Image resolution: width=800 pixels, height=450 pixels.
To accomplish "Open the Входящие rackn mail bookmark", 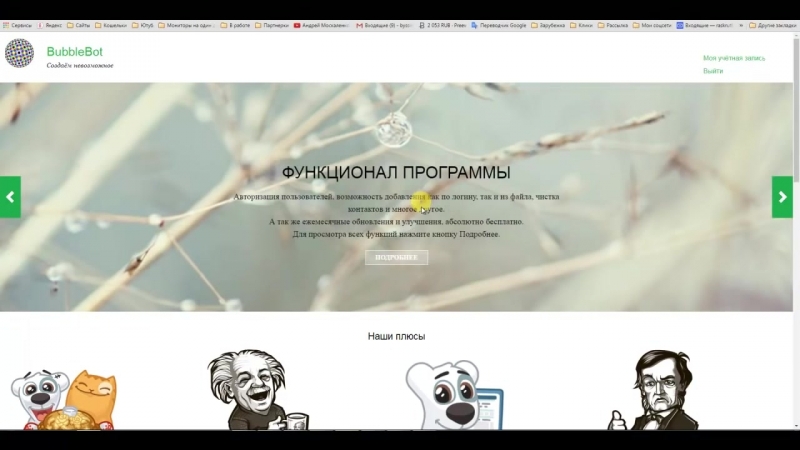I will tap(705, 25).
